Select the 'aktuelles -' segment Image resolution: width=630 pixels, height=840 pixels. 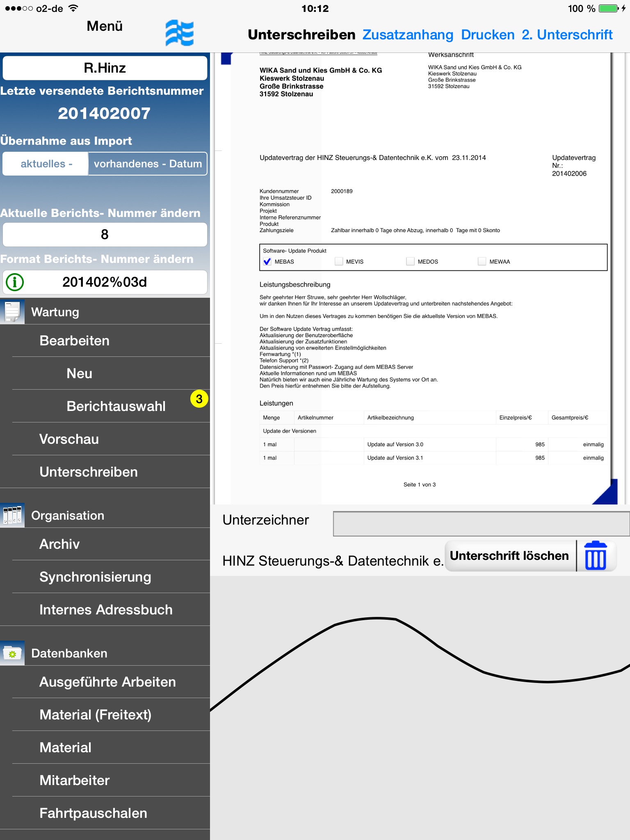46,164
